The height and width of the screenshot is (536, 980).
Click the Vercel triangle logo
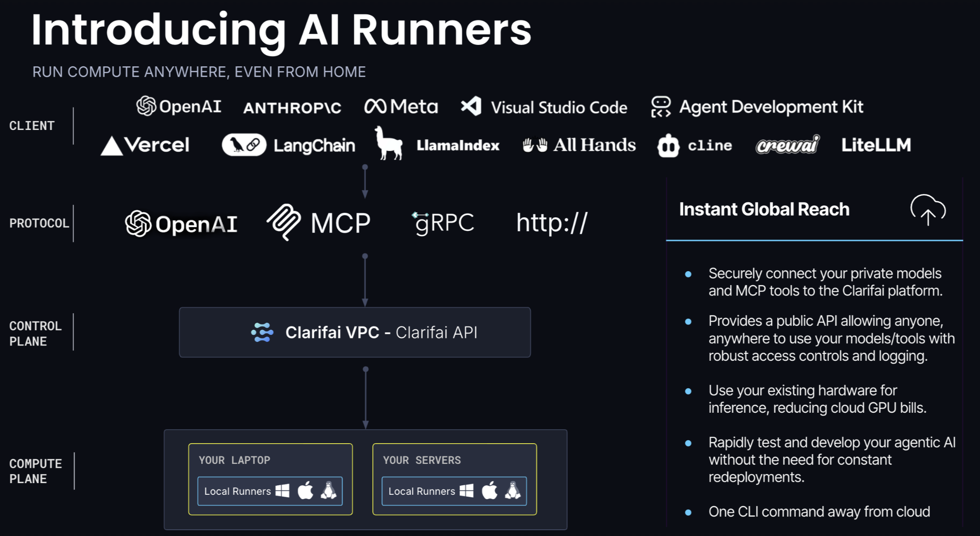coord(112,146)
